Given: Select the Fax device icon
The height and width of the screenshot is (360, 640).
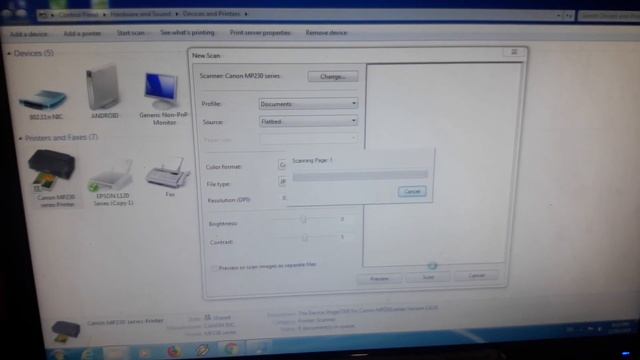Looking at the screenshot, I should (168, 173).
